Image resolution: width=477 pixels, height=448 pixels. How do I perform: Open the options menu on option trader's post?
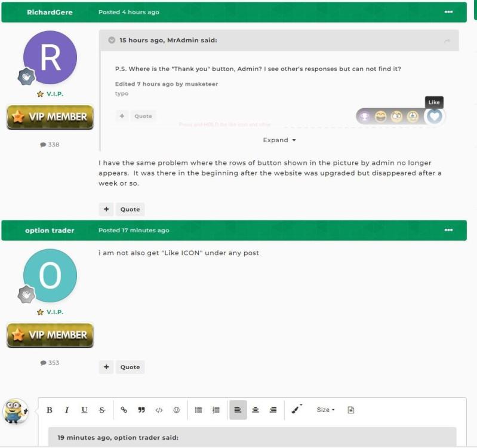[x=448, y=230]
